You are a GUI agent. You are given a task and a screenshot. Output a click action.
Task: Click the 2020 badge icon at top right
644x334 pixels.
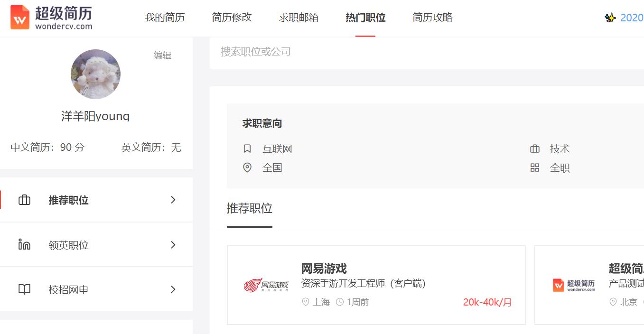tap(612, 18)
